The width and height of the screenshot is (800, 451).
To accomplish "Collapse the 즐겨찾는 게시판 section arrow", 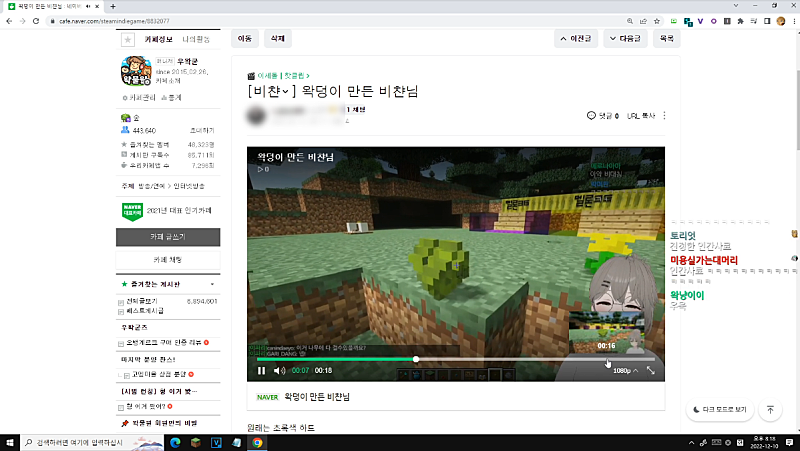I will coord(212,284).
